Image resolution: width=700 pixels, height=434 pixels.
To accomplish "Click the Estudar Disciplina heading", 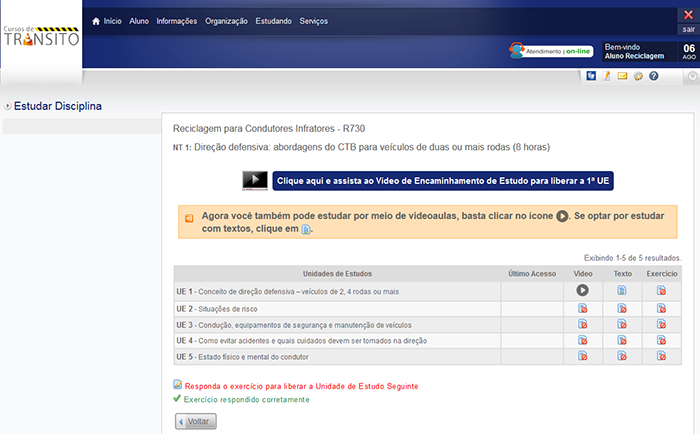I will pyautogui.click(x=58, y=106).
